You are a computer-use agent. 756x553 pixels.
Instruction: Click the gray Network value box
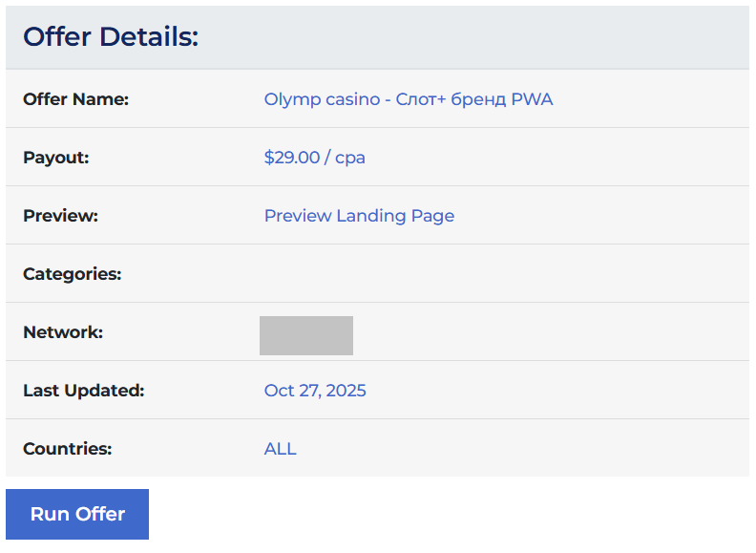coord(306,336)
